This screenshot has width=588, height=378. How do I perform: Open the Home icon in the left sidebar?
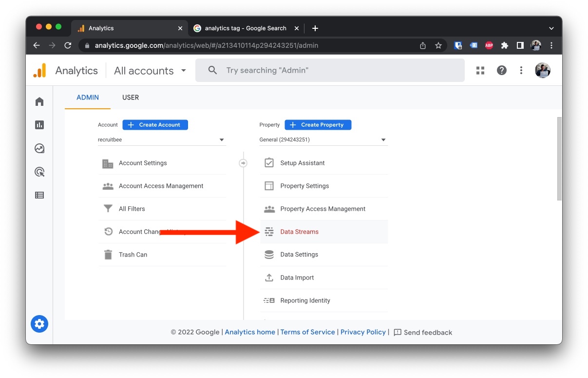[x=39, y=101]
